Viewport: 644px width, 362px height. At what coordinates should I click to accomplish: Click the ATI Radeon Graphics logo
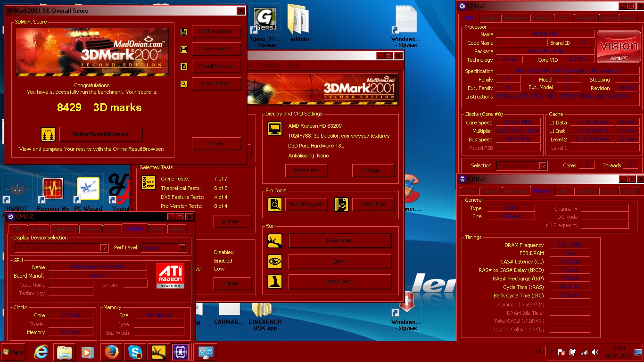(170, 276)
